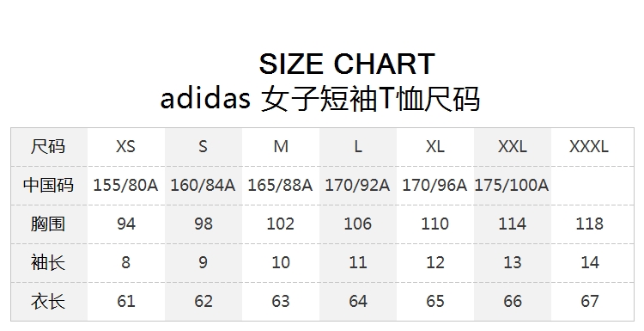Click the XL size header

(434, 146)
